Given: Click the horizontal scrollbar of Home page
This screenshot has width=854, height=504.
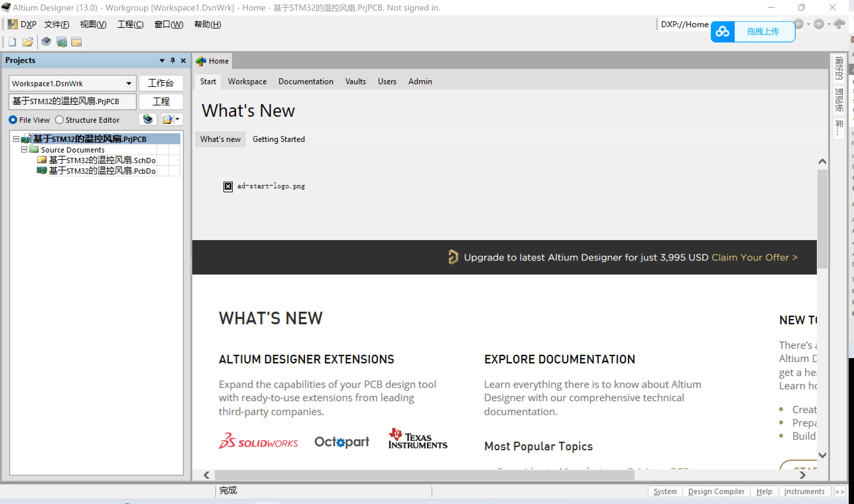Looking at the screenshot, I should 424,475.
